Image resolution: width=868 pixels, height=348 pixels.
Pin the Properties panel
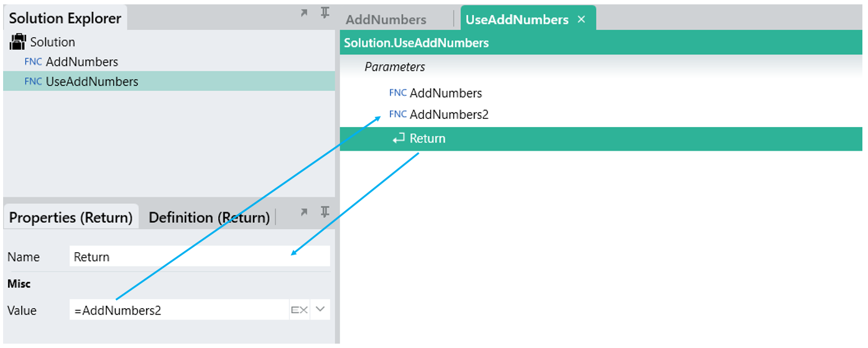(325, 212)
